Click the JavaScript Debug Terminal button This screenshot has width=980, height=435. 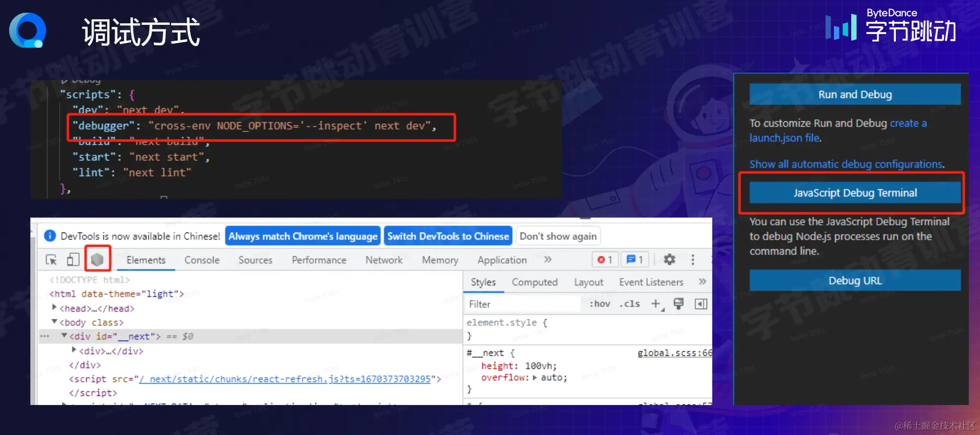pos(855,193)
